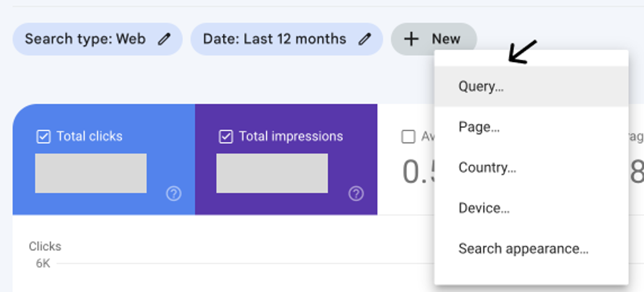
Task: Click the plus icon on the New filter button
Action: [412, 39]
